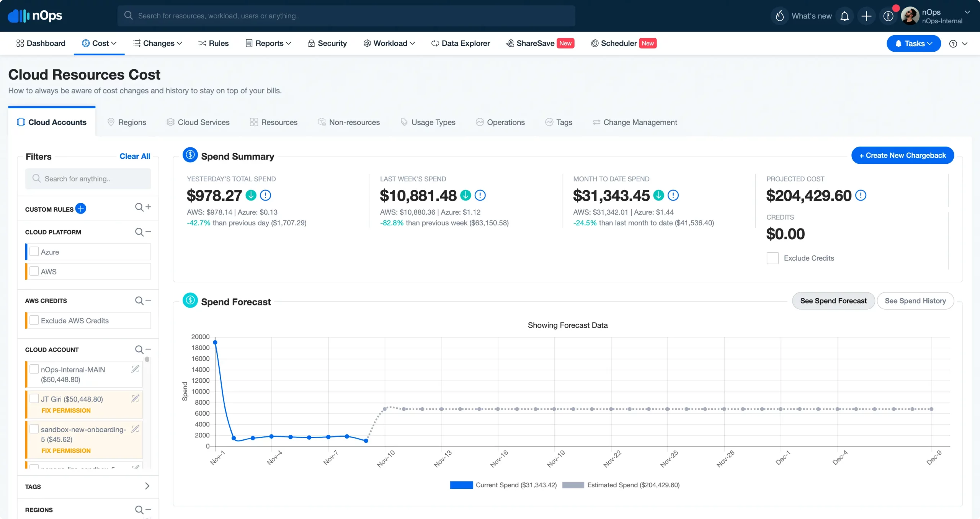The height and width of the screenshot is (519, 980).
Task: Focus the top global search field
Action: point(346,16)
